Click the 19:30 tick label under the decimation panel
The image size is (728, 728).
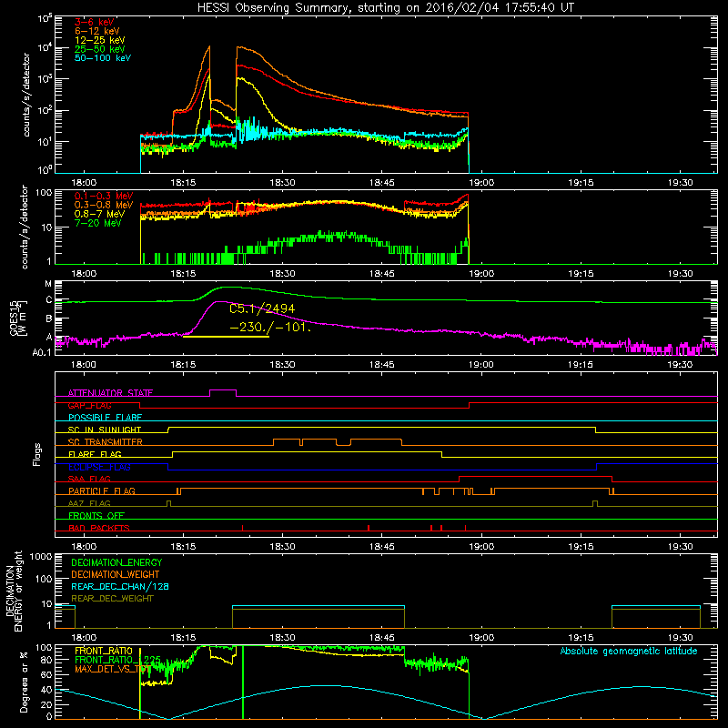pos(680,638)
